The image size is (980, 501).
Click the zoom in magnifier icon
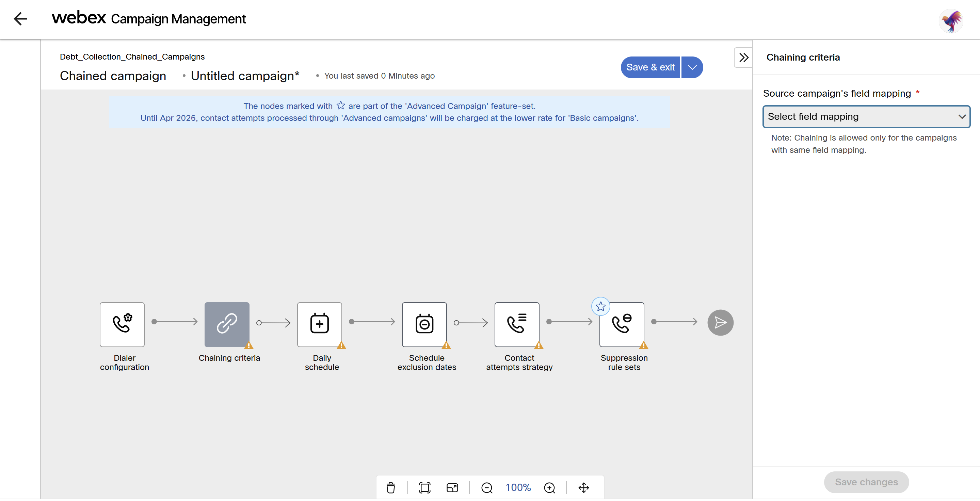point(549,487)
